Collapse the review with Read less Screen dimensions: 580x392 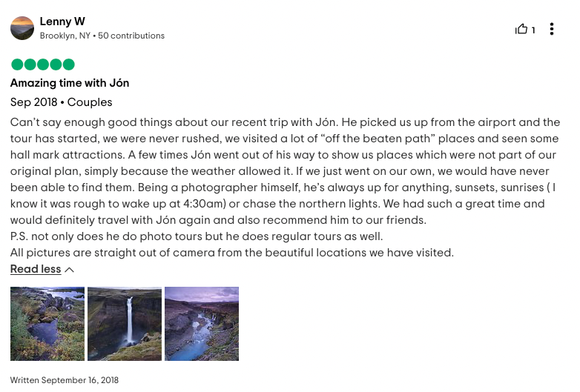(36, 269)
